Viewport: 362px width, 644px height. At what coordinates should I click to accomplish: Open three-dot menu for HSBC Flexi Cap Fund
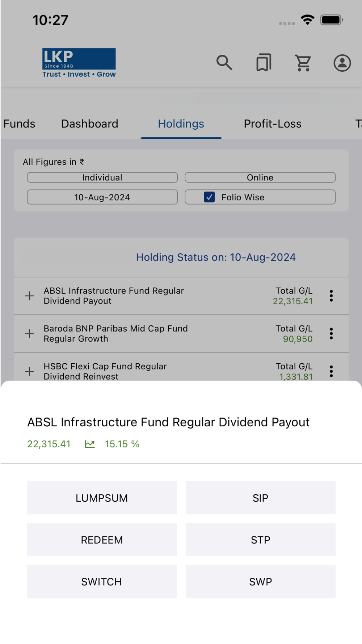pos(331,371)
